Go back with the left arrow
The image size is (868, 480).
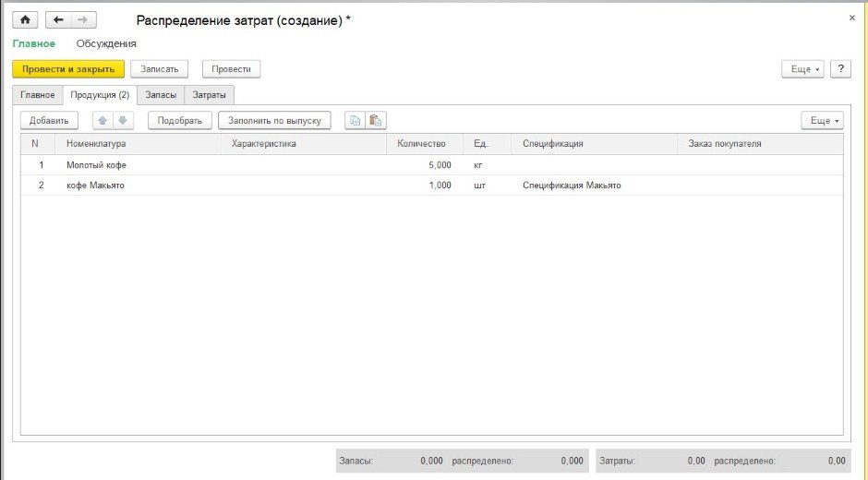(x=58, y=19)
